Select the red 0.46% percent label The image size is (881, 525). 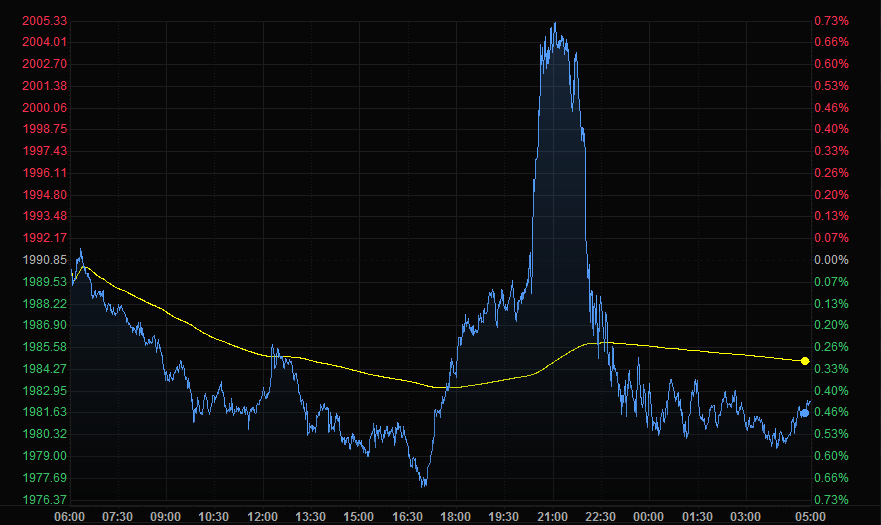click(832, 108)
